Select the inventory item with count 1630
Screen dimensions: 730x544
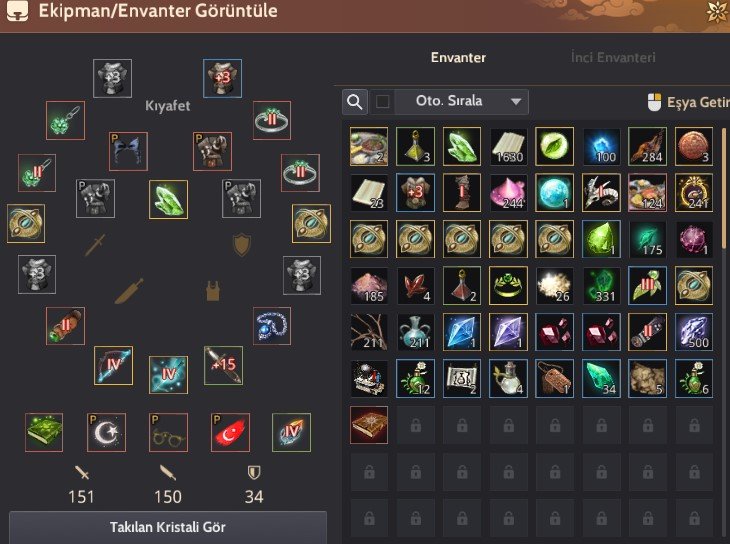(x=508, y=146)
